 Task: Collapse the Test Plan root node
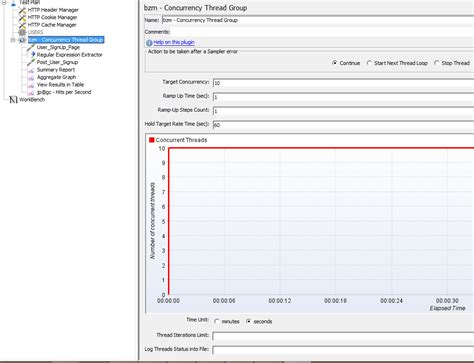[x=4, y=2]
